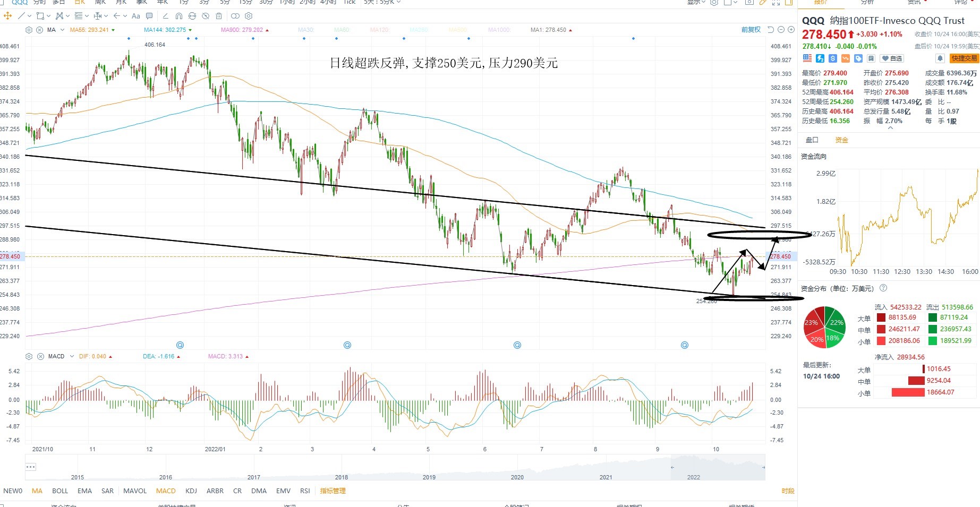Zoom in chart with the plus circle icon
The height and width of the screenshot is (507, 980).
791,30
